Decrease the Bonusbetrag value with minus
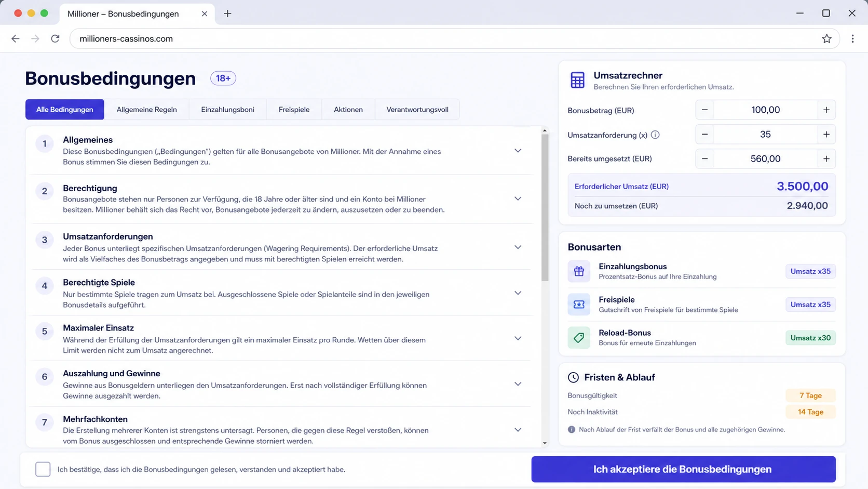868x489 pixels. click(x=704, y=110)
